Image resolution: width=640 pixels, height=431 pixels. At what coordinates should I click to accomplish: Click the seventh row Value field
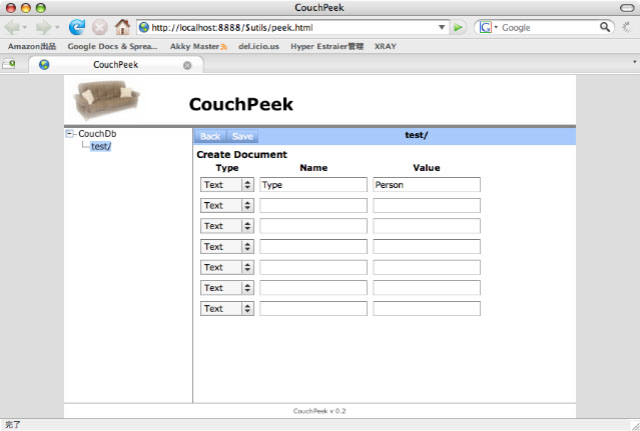[427, 309]
